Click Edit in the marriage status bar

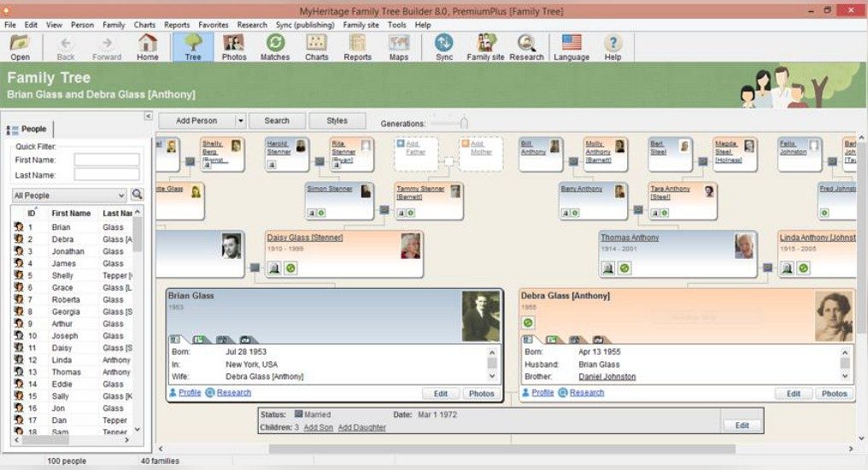coord(742,426)
